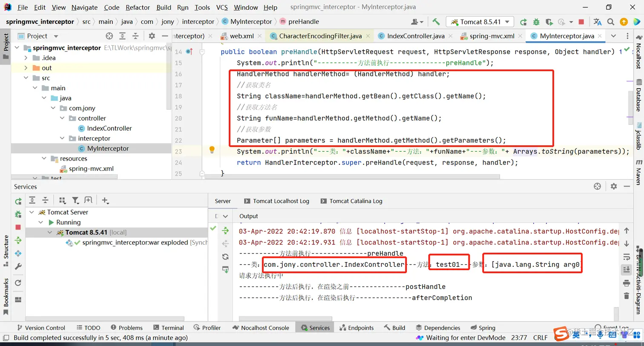Click the Services tree horizontal scrollbar
Viewport: 644px width, 346px height.
click(x=105, y=318)
